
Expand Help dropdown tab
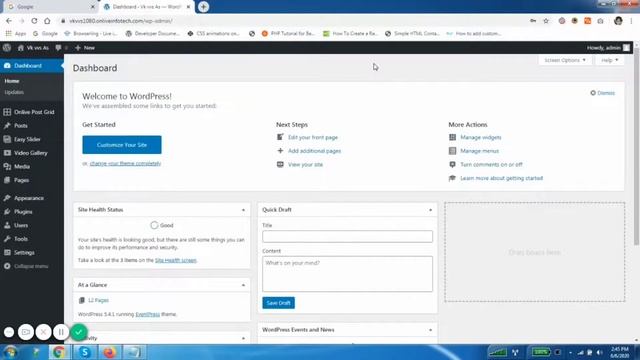pos(610,60)
